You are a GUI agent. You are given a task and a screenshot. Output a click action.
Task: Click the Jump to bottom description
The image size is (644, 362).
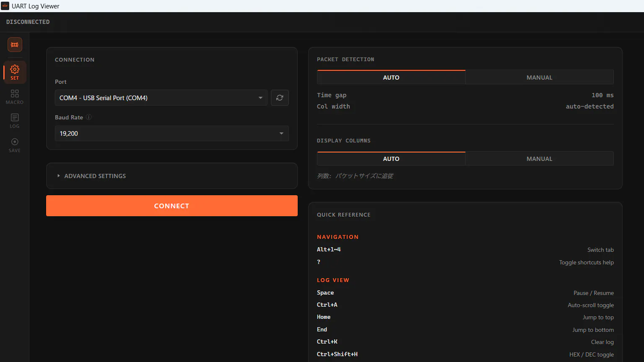pos(593,330)
